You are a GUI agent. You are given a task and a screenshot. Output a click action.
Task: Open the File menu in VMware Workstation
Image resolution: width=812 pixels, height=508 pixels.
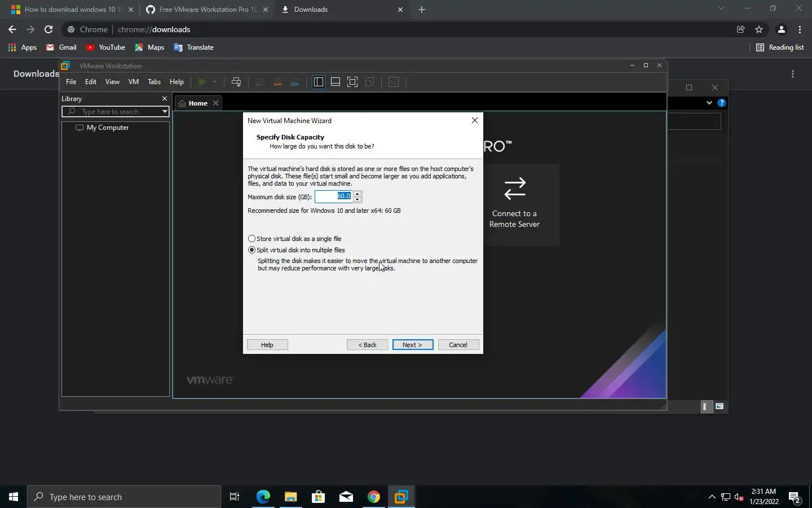(71, 82)
